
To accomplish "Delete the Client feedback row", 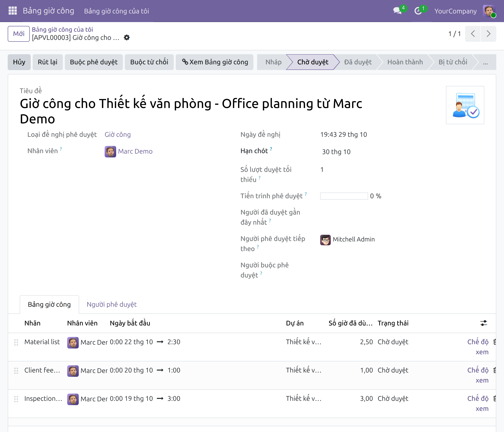I will (x=494, y=370).
